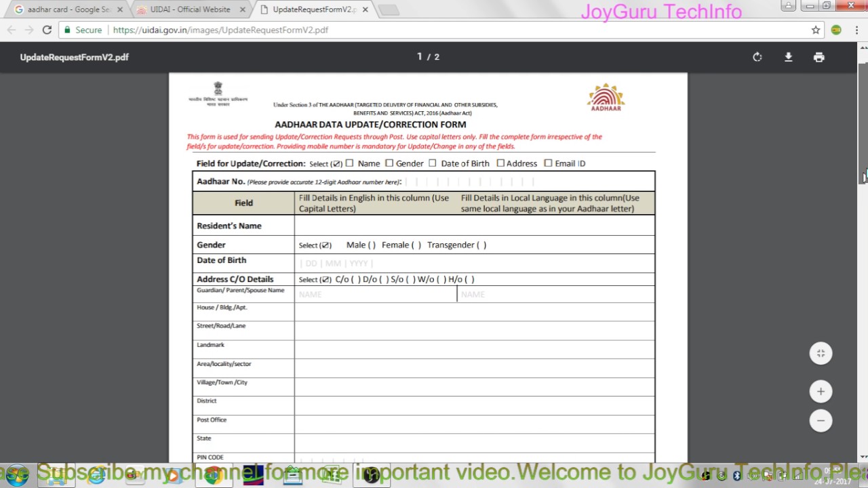Download the UpdateRequestFormV2 PDF
Screen dimensions: 868x488
click(788, 57)
